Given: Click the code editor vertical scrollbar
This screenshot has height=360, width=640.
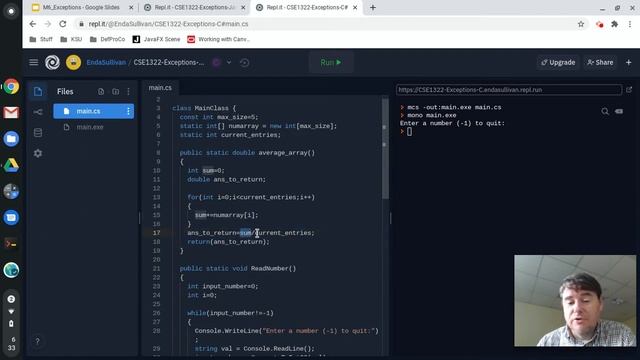Looking at the screenshot, I should pyautogui.click(x=385, y=148).
